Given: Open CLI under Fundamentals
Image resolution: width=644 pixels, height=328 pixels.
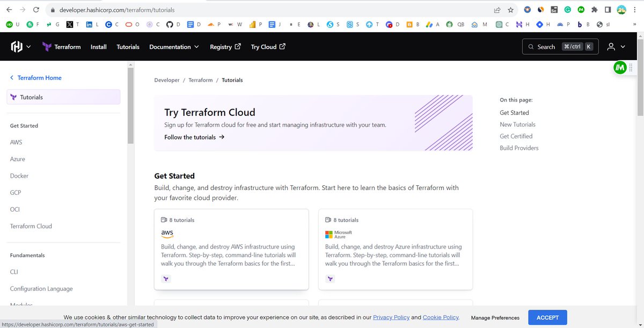Looking at the screenshot, I should tap(14, 272).
